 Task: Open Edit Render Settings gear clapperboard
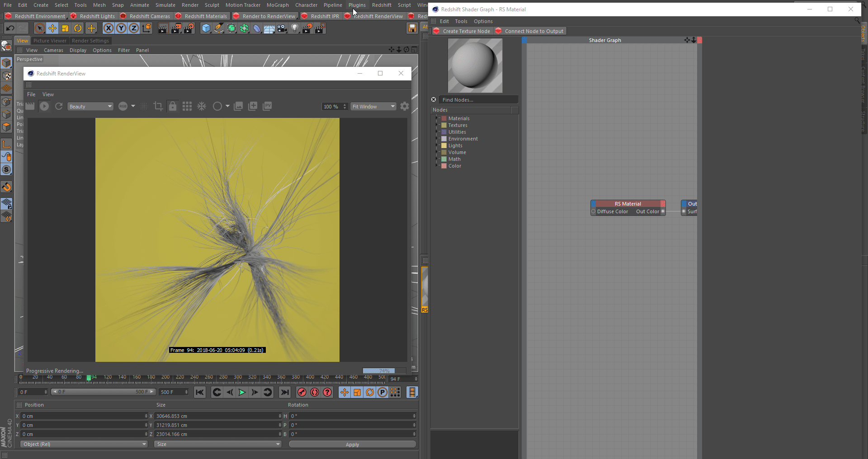point(188,28)
